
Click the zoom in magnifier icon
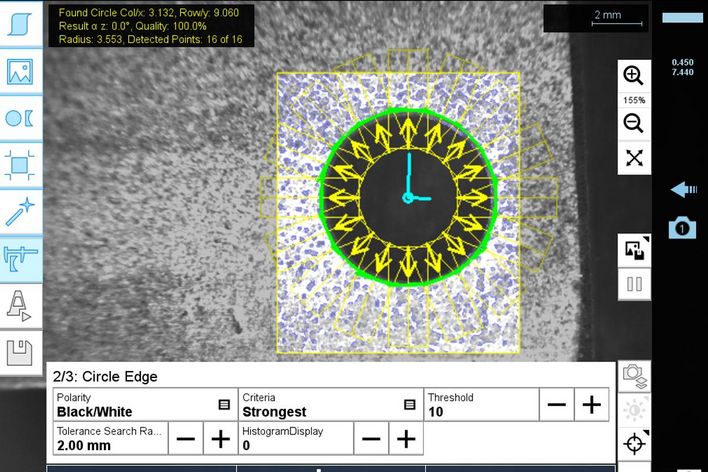[x=633, y=75]
